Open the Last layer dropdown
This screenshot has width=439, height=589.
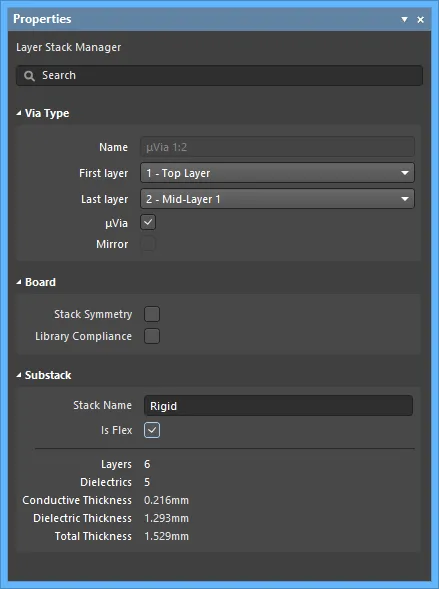click(278, 199)
